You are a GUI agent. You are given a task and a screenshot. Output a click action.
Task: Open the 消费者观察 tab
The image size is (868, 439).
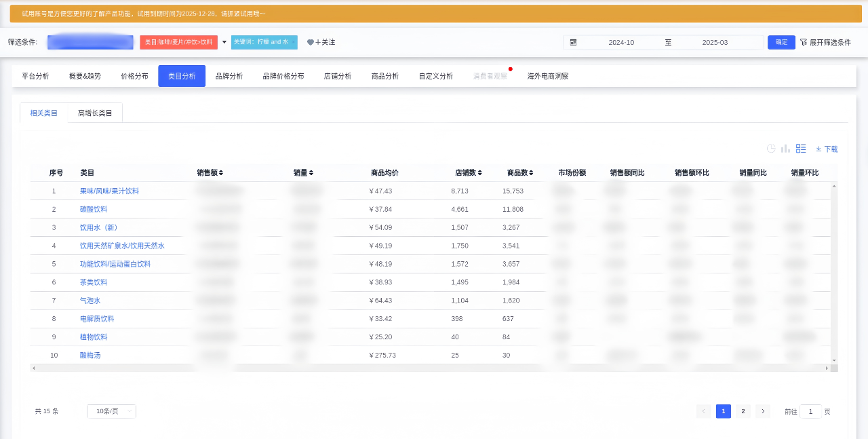coord(490,76)
